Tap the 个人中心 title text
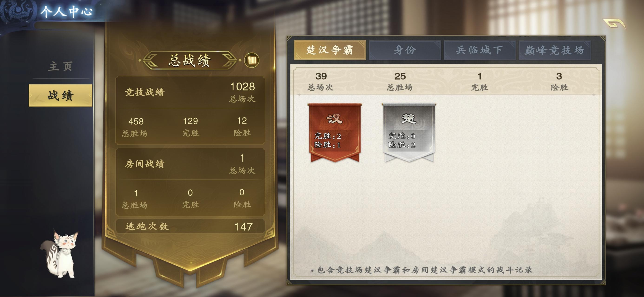The image size is (644, 297). click(67, 12)
